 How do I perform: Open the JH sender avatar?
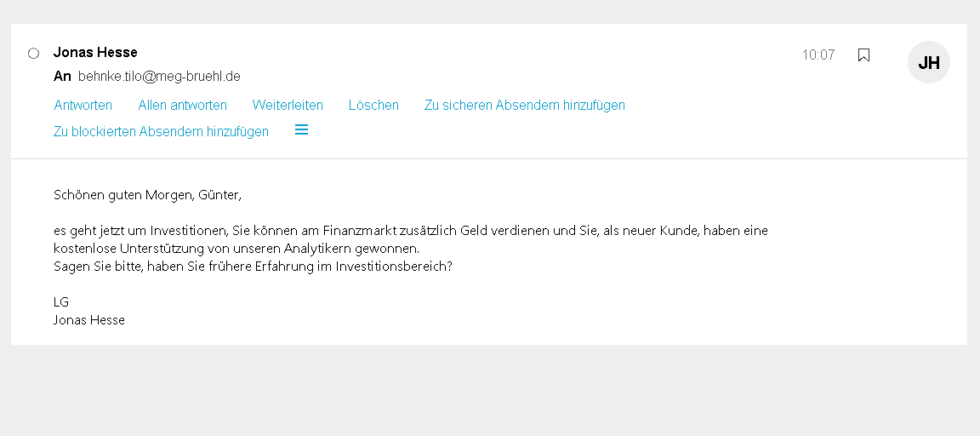(x=928, y=62)
